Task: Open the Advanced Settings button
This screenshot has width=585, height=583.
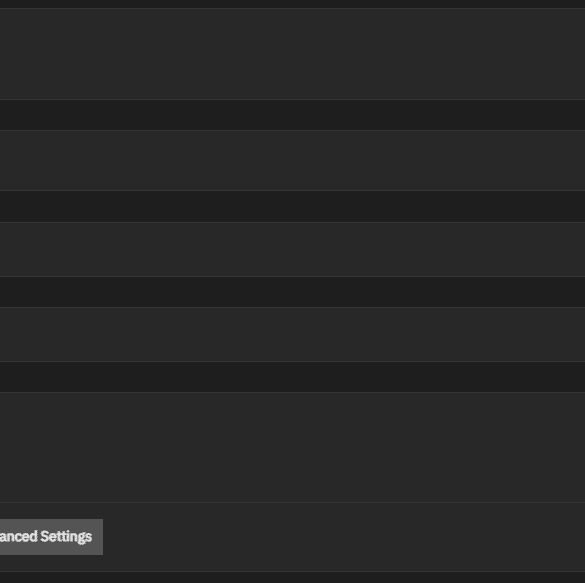Action: [51, 537]
